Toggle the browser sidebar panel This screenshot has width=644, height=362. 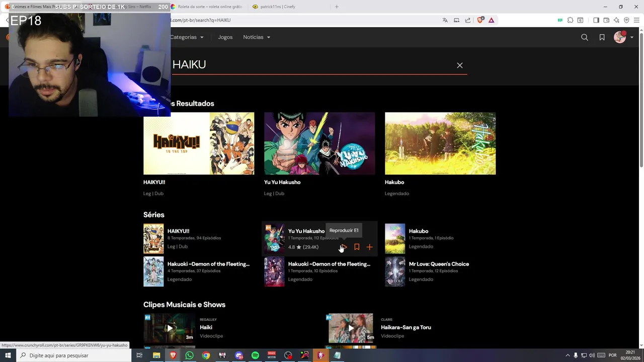(x=596, y=20)
